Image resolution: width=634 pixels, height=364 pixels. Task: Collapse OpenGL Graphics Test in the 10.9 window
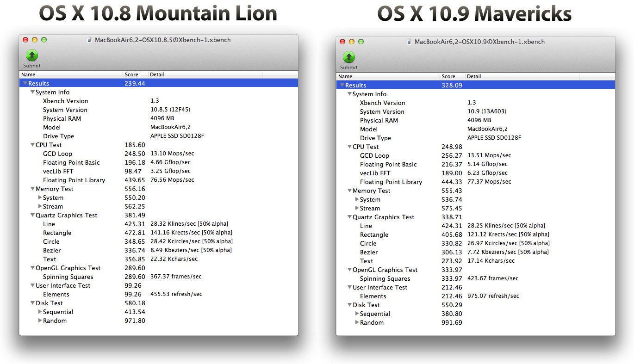(349, 270)
